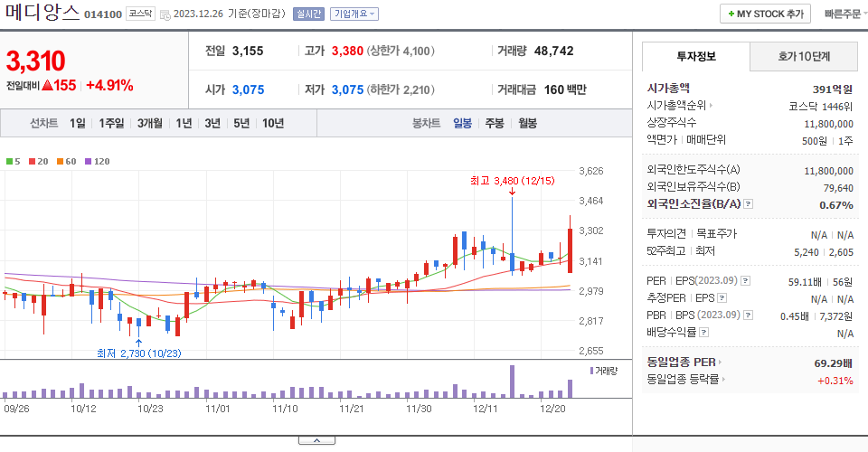Show the 월봉 monthly candle chart
Image resolution: width=868 pixels, height=452 pixels.
pos(527,123)
